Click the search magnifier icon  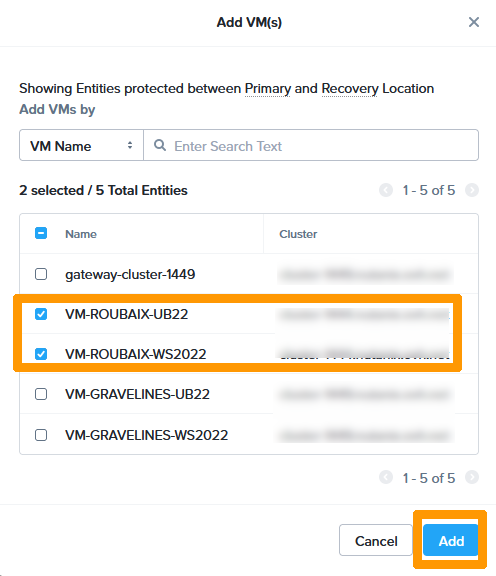(159, 145)
